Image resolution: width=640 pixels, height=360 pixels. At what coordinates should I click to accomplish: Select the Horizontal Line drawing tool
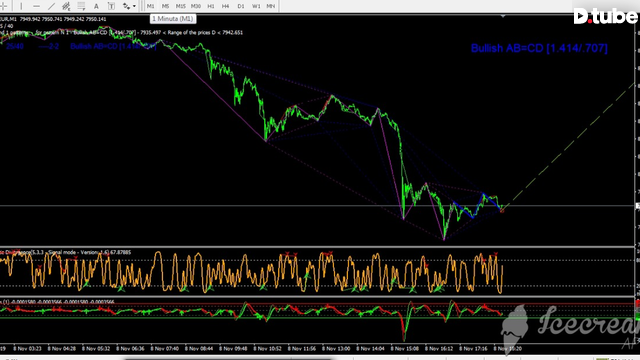coord(36,6)
